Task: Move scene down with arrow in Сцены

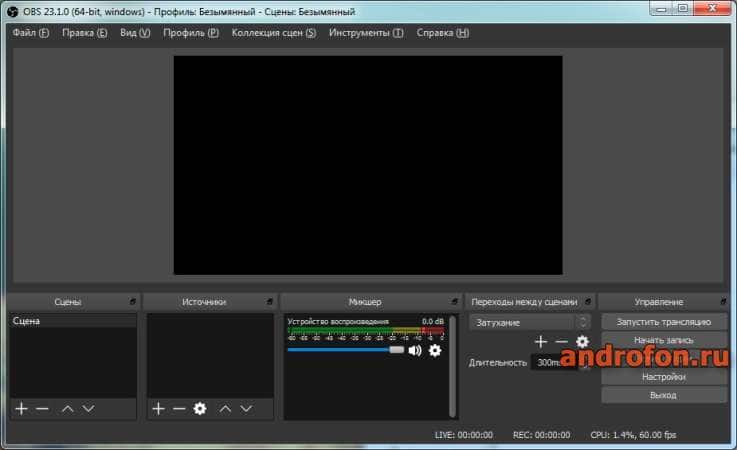Action: tap(88, 409)
